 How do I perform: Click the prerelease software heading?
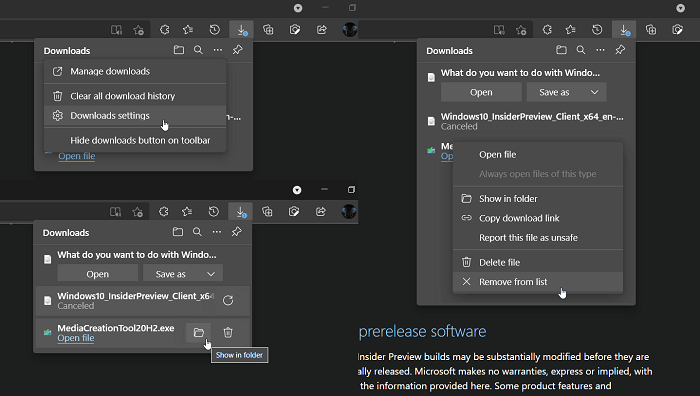[x=422, y=332]
